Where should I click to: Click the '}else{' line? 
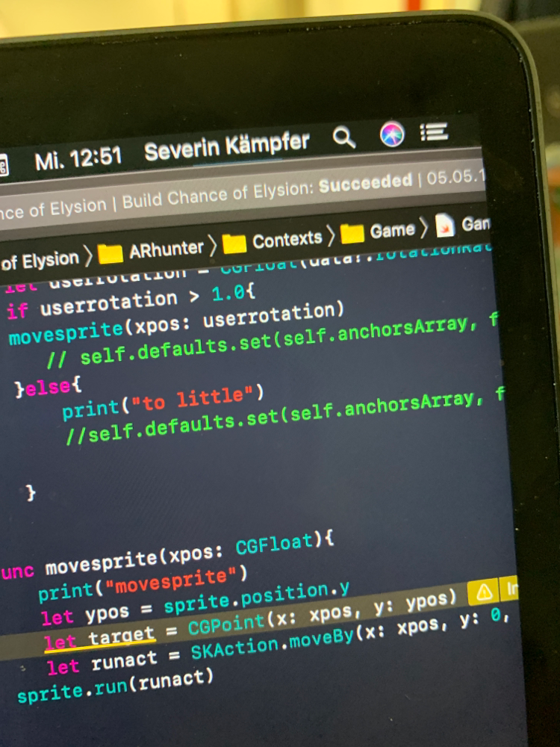49,387
